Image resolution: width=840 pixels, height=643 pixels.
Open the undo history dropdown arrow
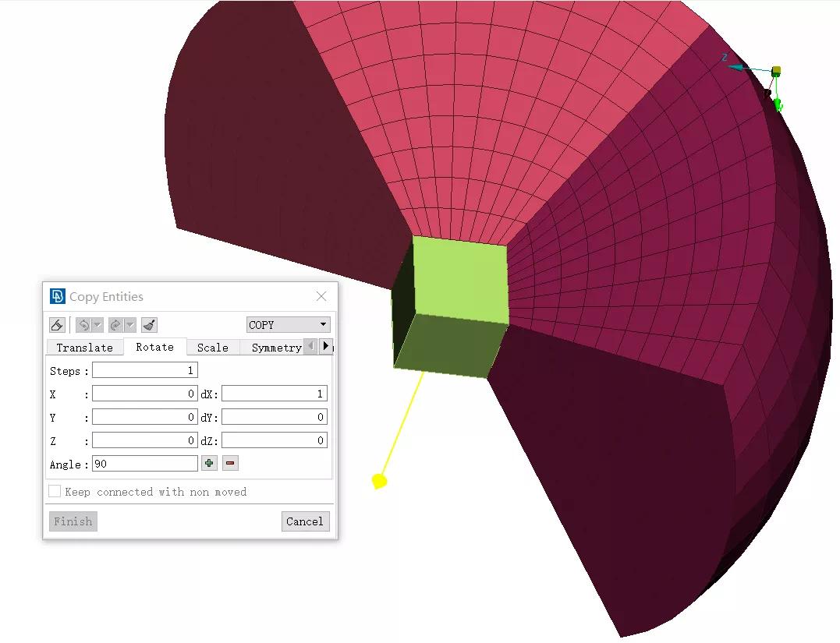(97, 325)
